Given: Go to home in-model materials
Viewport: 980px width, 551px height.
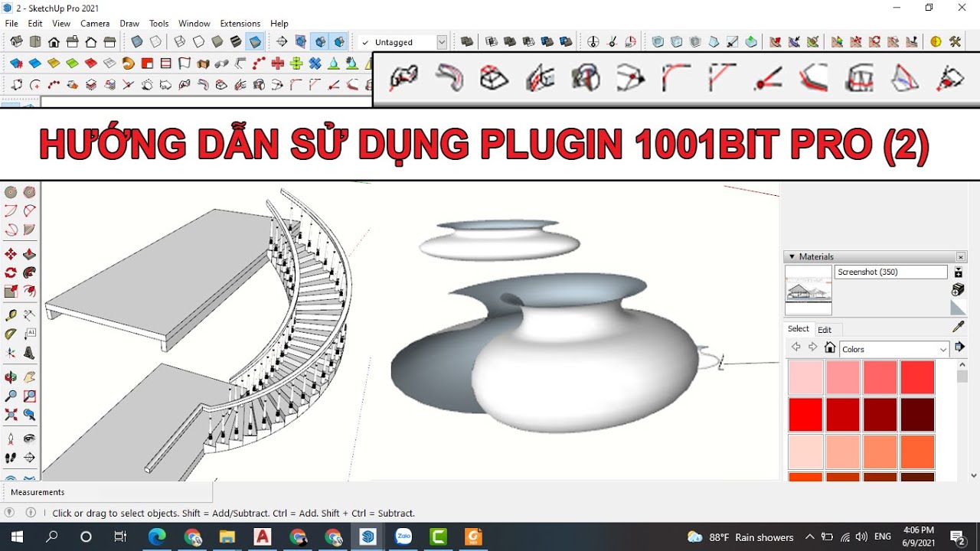Looking at the screenshot, I should pyautogui.click(x=830, y=348).
